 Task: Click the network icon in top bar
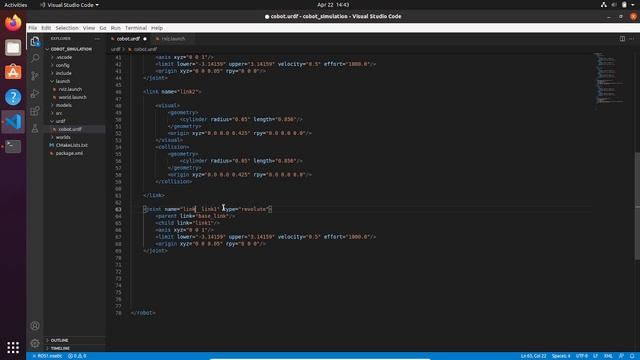(604, 5)
